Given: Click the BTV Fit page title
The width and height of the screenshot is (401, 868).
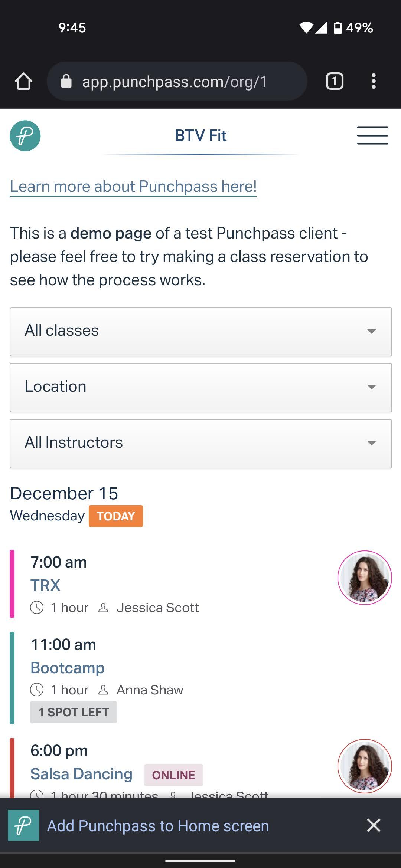Looking at the screenshot, I should (x=201, y=135).
